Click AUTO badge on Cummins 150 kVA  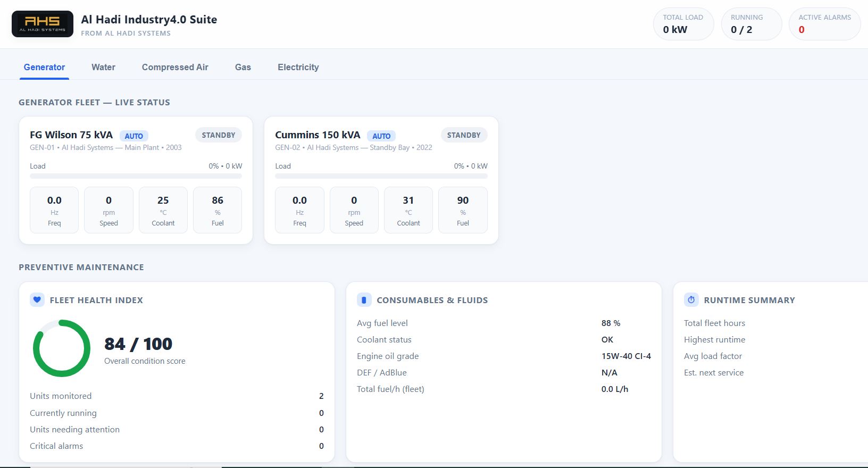tap(381, 136)
